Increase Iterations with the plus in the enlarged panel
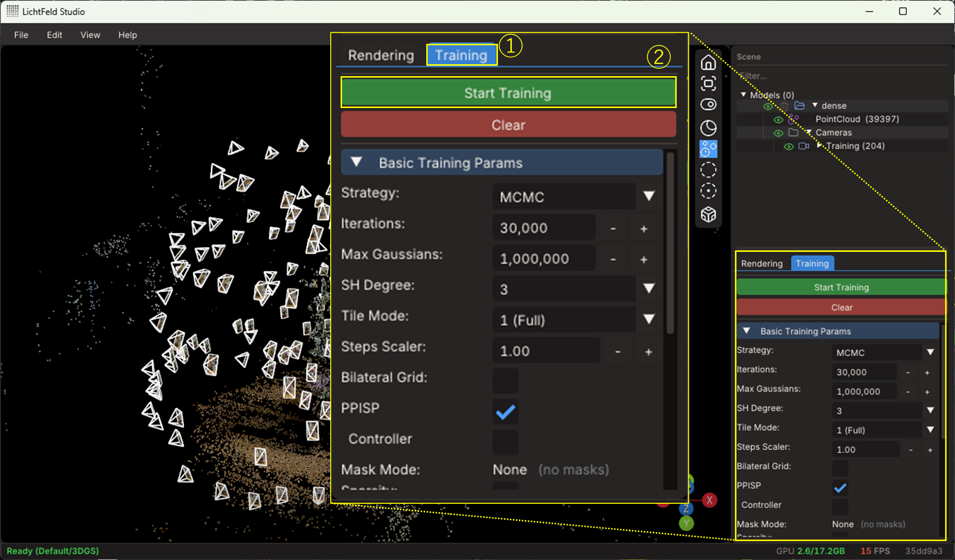The height and width of the screenshot is (560, 955). click(x=643, y=228)
